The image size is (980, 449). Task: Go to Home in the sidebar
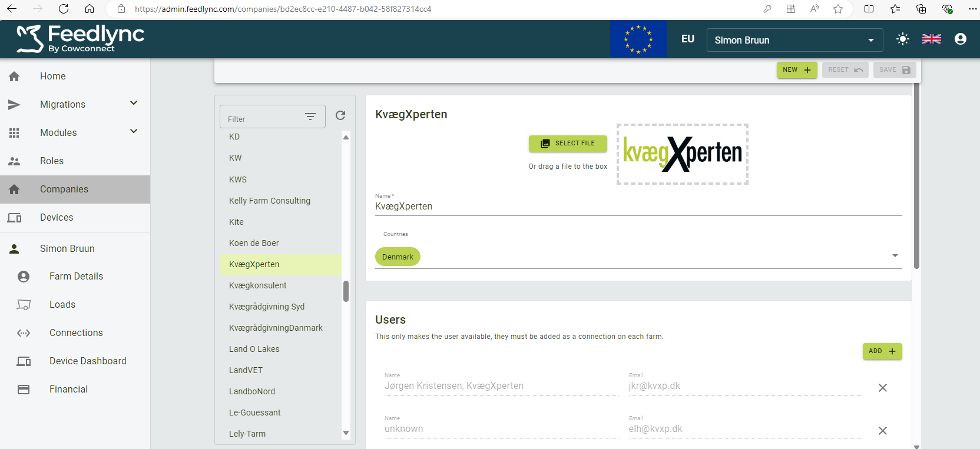click(75, 77)
